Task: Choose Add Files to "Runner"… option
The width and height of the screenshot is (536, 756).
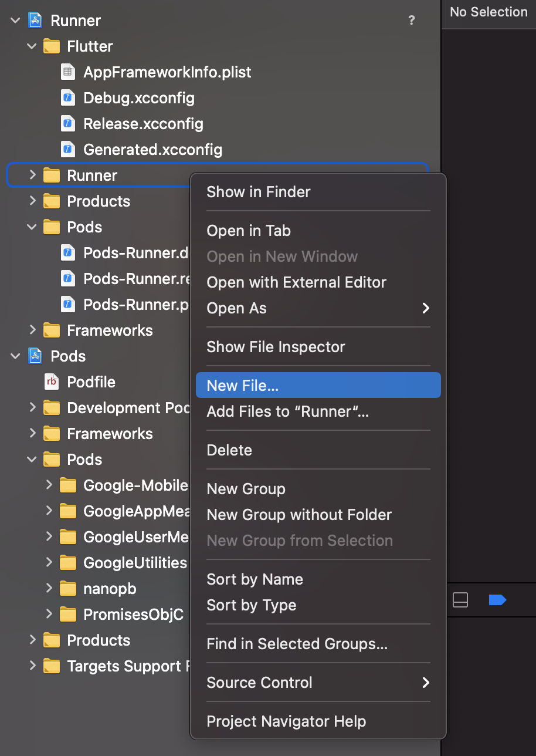Action: coord(287,411)
